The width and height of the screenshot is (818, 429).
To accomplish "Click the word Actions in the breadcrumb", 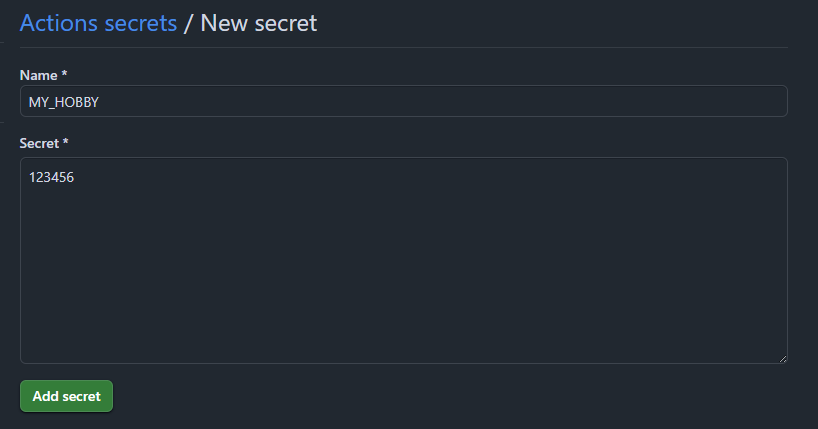I will coord(58,23).
